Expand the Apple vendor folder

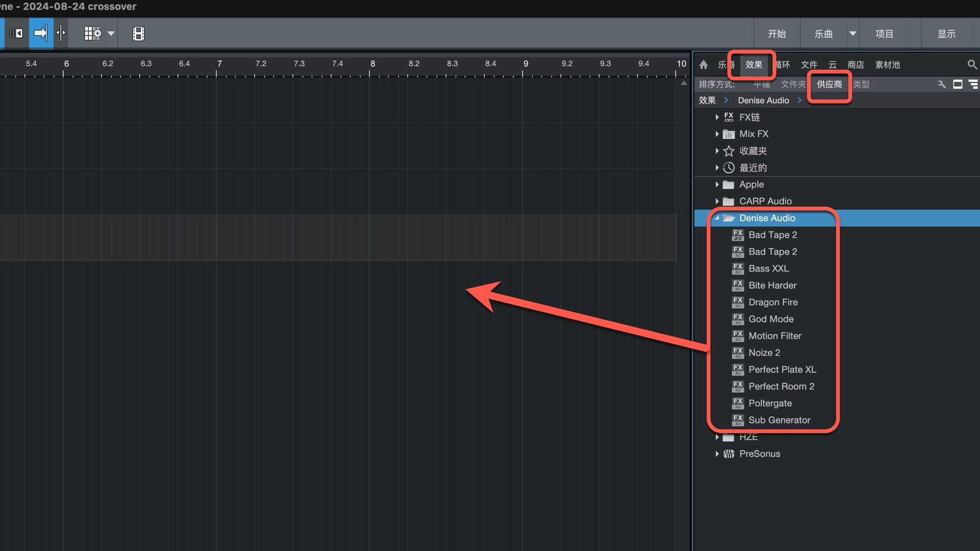(717, 184)
